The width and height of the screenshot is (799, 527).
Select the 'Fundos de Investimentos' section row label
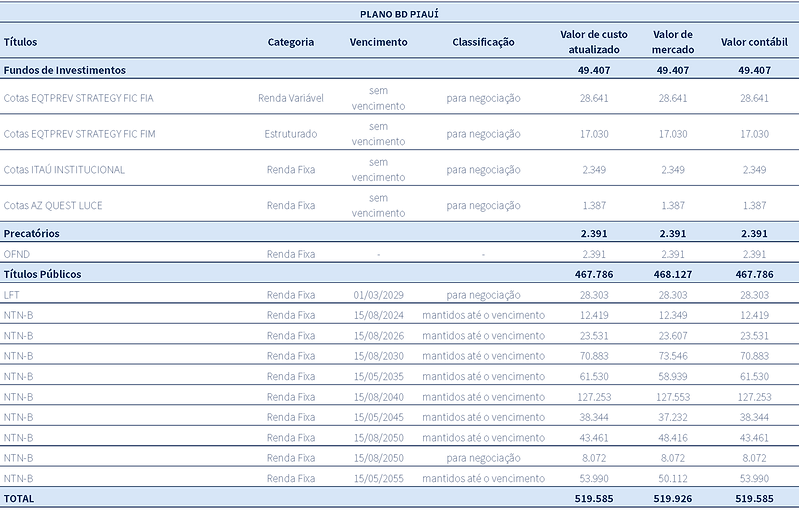(x=64, y=70)
